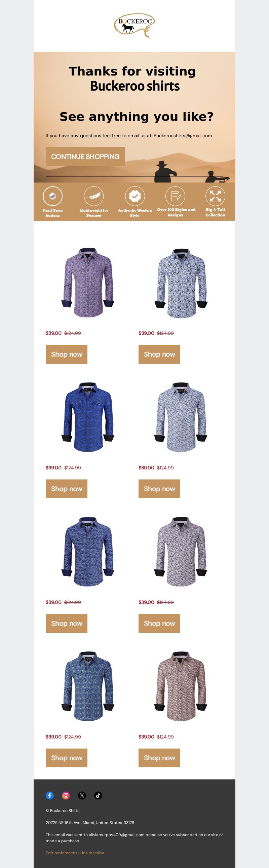Open the X social icon

(82, 795)
